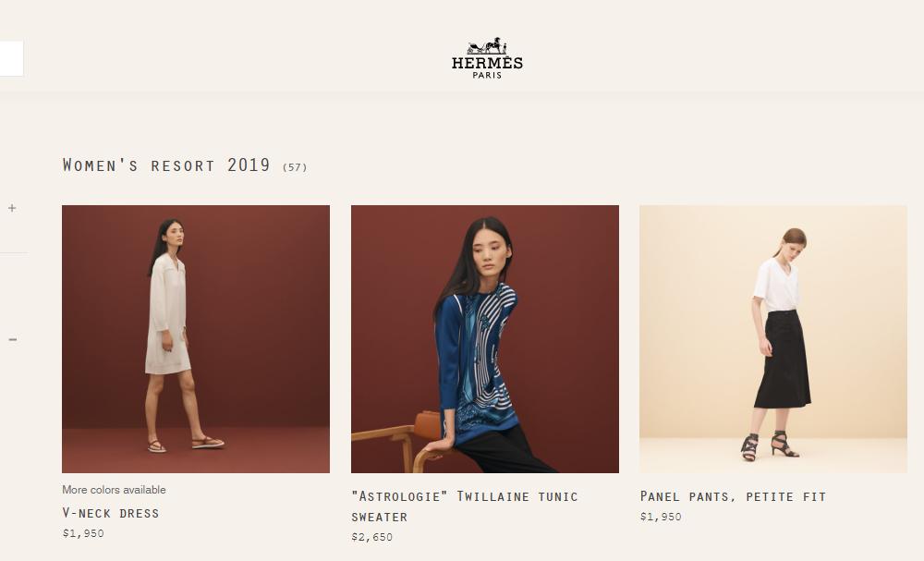Click the PARIS text beneath the logo
Screen dimensions: 924x561
pyautogui.click(x=487, y=76)
